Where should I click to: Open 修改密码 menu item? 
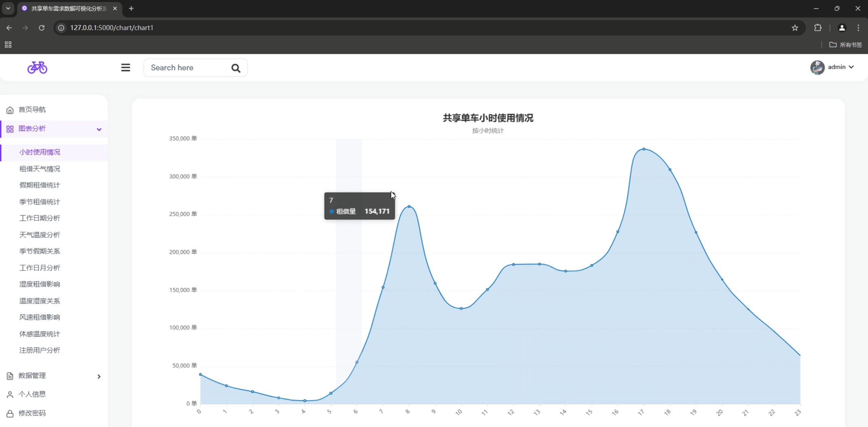(x=32, y=413)
